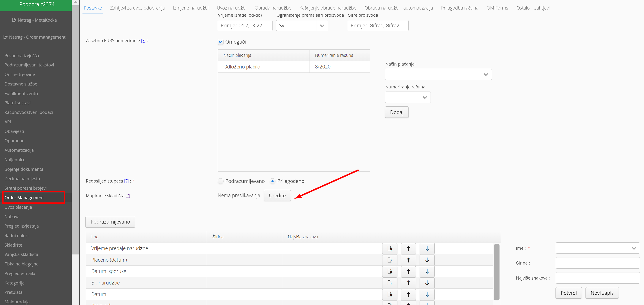Select the Prilagođeno radio option
The height and width of the screenshot is (305, 644).
[273, 181]
